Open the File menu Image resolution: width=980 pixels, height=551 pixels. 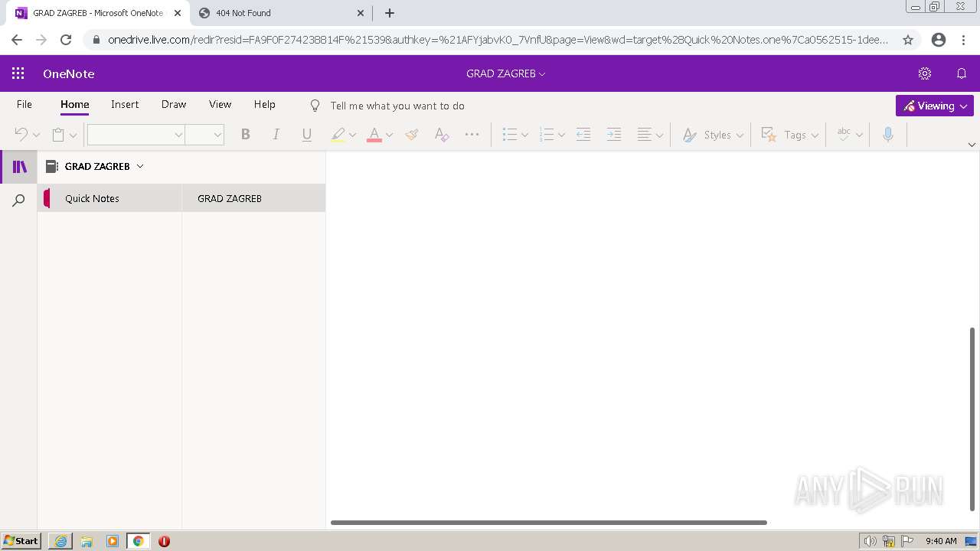click(24, 104)
